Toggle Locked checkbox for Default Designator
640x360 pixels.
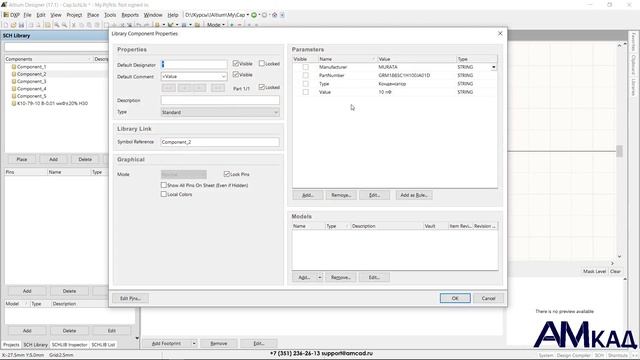(x=262, y=63)
